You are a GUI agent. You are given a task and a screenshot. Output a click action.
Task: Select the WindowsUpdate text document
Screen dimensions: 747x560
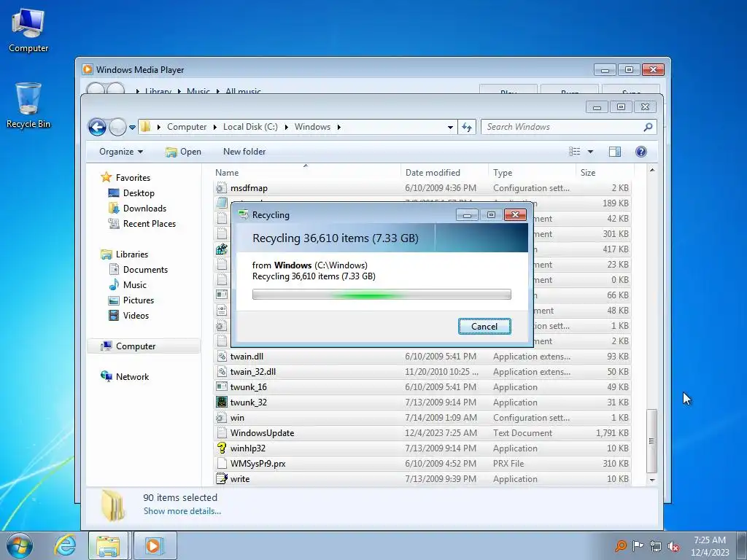tap(262, 433)
